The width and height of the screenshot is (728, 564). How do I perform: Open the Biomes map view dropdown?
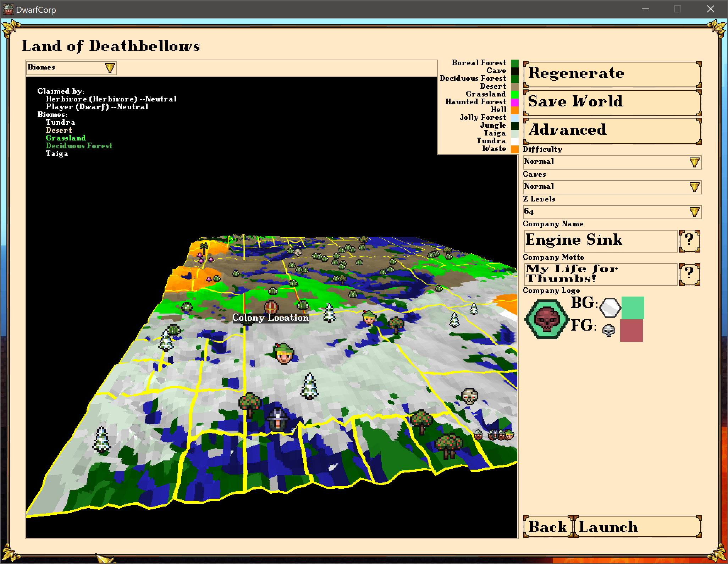click(x=71, y=68)
